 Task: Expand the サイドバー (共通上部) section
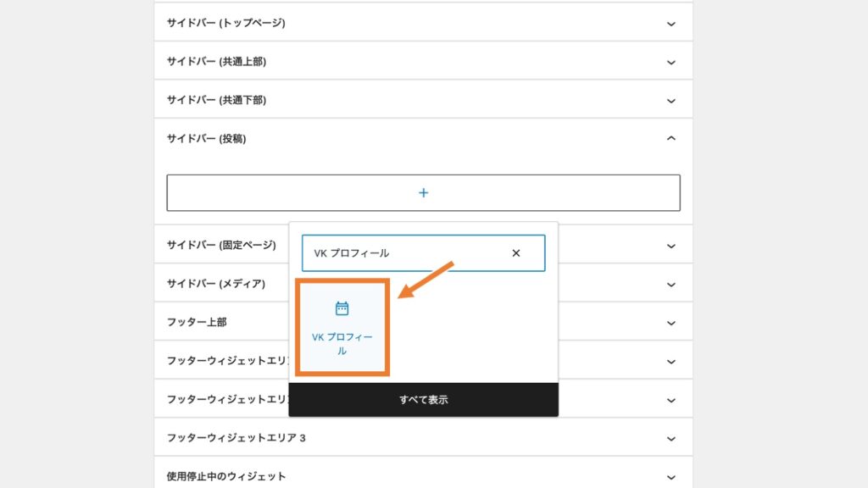[x=670, y=61]
